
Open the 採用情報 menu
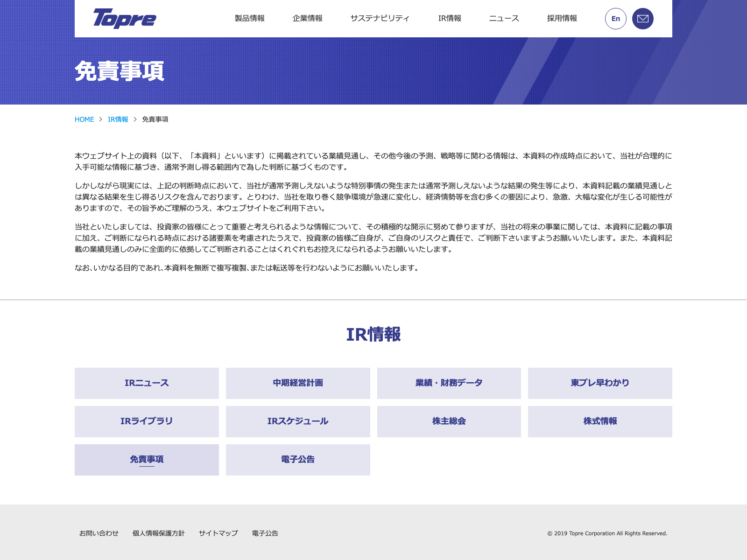(562, 18)
